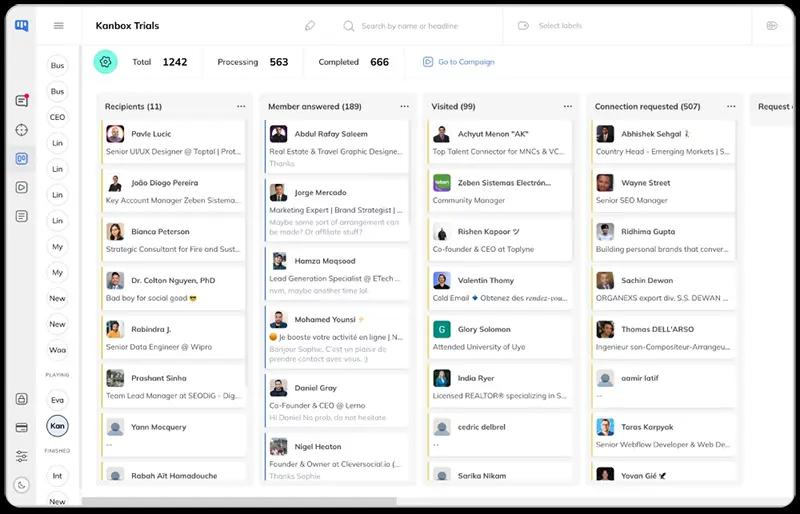Follow the Go to Campaign link

(466, 62)
